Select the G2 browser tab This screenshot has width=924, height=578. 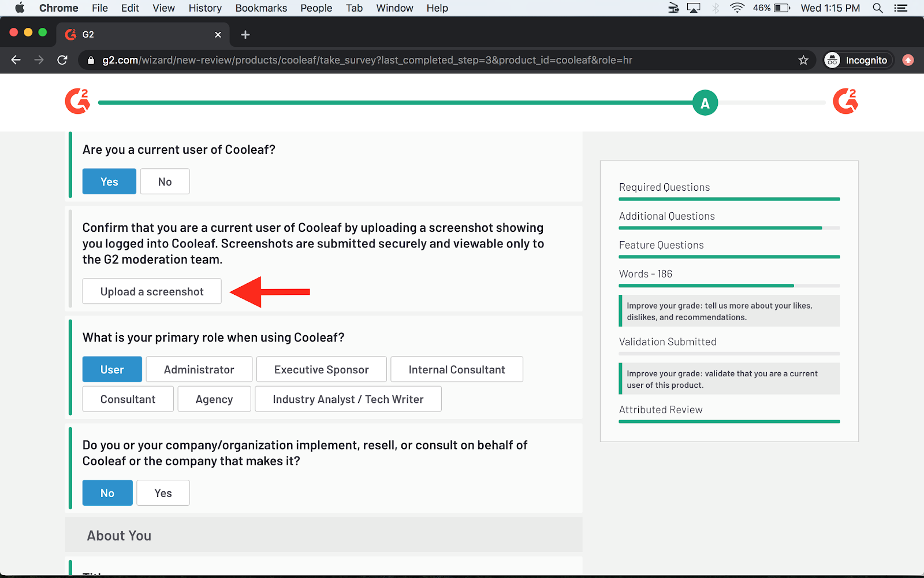(x=143, y=35)
